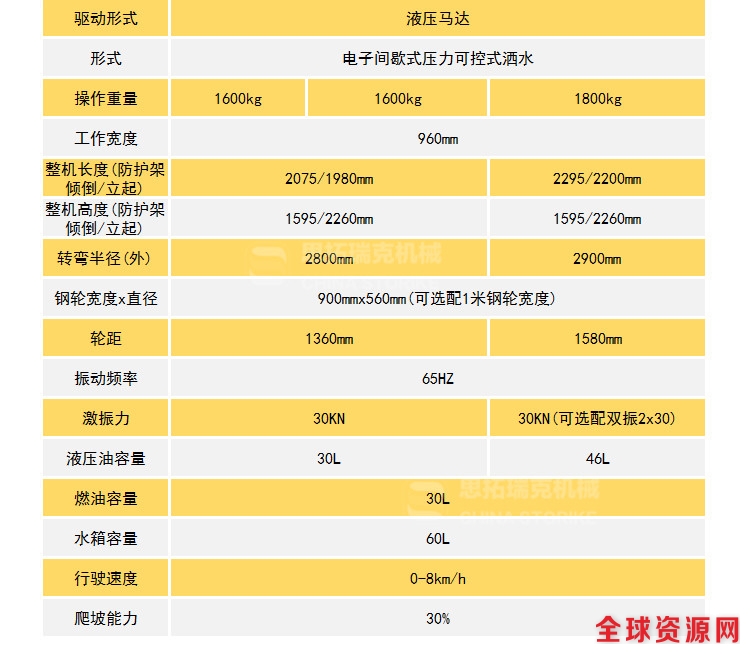Viewport: 750px width, 654px height.
Task: Select the 2075/1980mm length value
Action: (329, 179)
